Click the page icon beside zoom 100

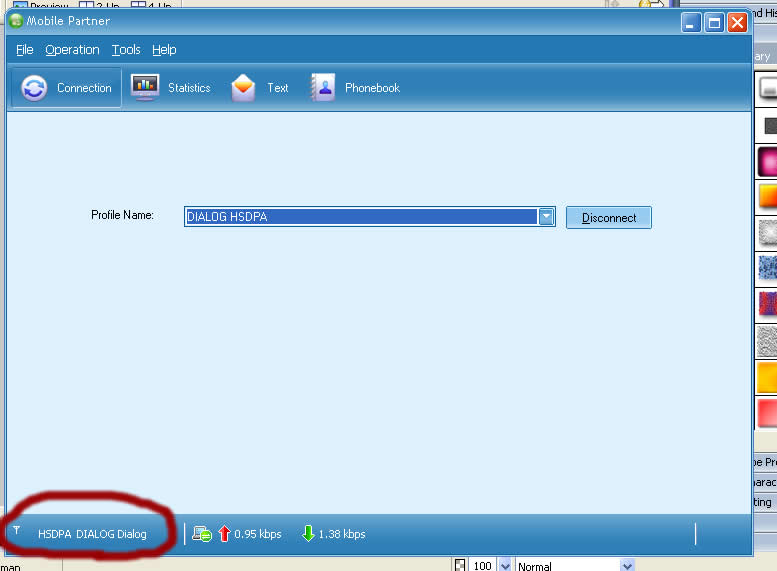[459, 565]
